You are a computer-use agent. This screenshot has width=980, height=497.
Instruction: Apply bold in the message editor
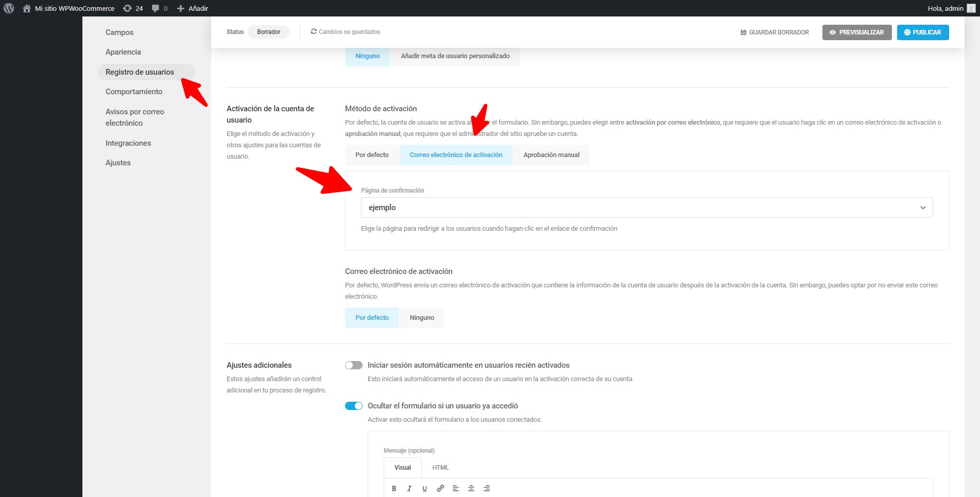click(x=394, y=488)
